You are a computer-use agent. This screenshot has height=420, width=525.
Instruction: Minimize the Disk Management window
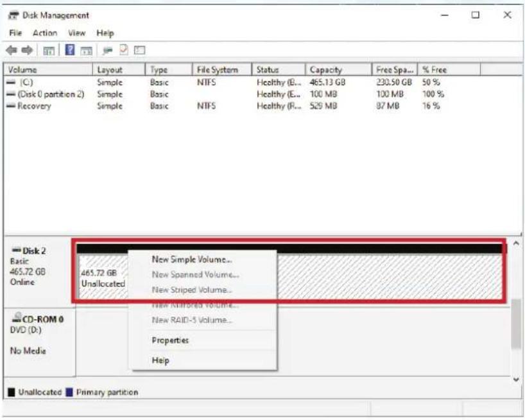(x=445, y=15)
